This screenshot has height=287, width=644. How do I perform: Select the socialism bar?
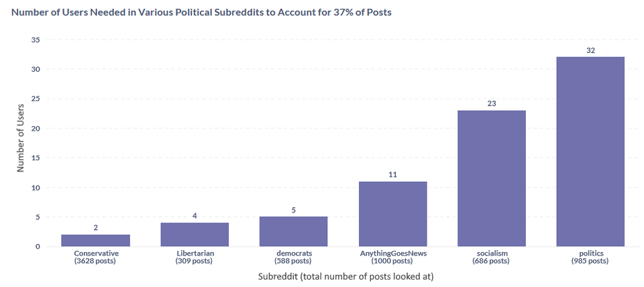click(x=492, y=178)
